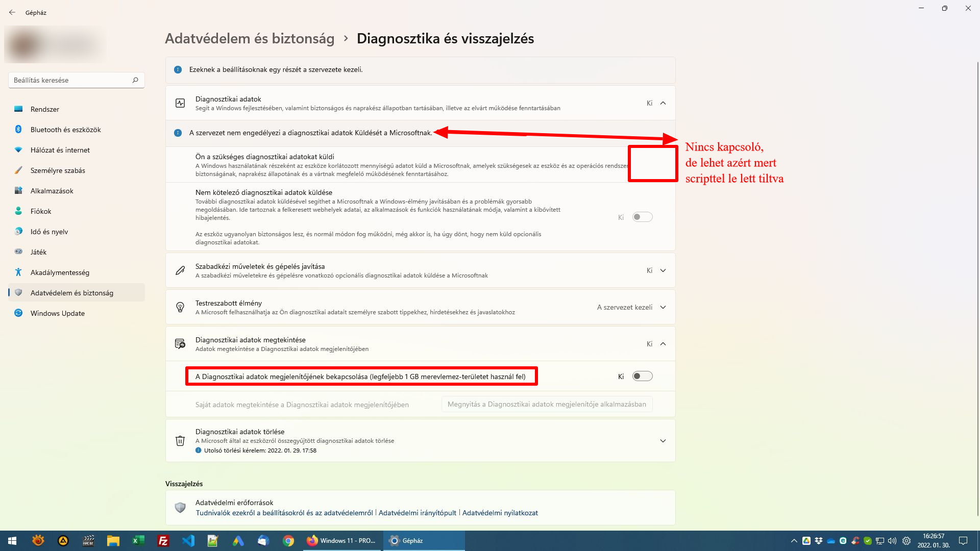Launch Excel from the taskbar

138,541
